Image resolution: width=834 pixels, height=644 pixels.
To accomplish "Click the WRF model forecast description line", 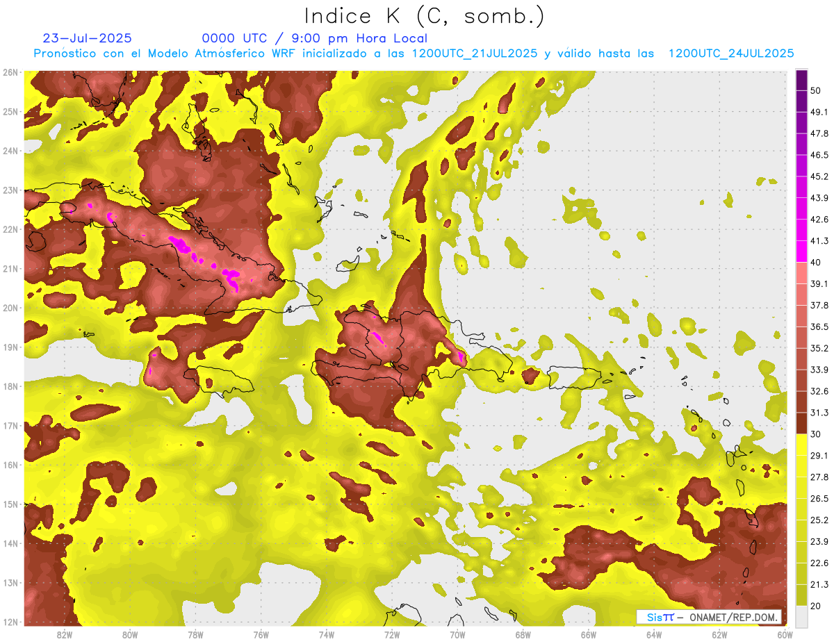I will click(x=414, y=53).
